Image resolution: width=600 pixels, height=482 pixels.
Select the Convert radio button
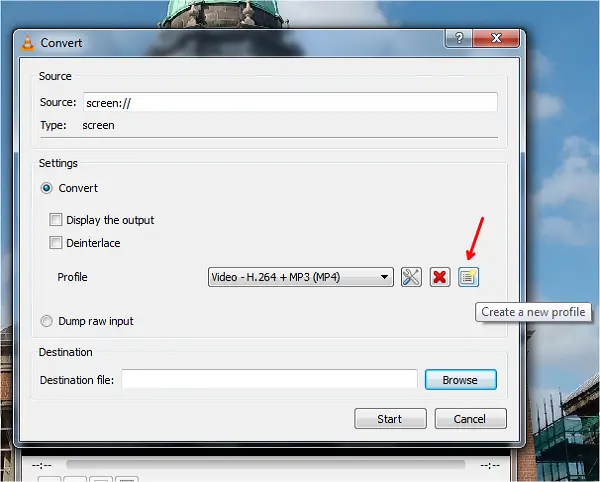click(46, 188)
